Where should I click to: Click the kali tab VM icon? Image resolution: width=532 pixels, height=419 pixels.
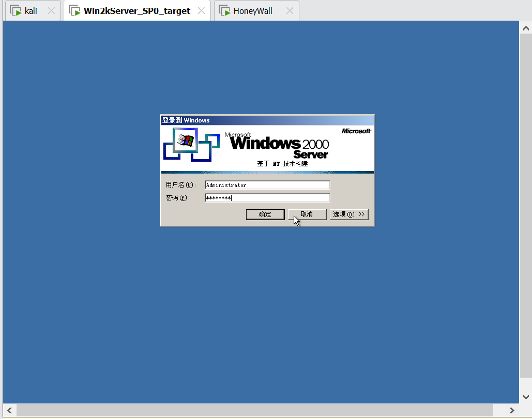(16, 11)
